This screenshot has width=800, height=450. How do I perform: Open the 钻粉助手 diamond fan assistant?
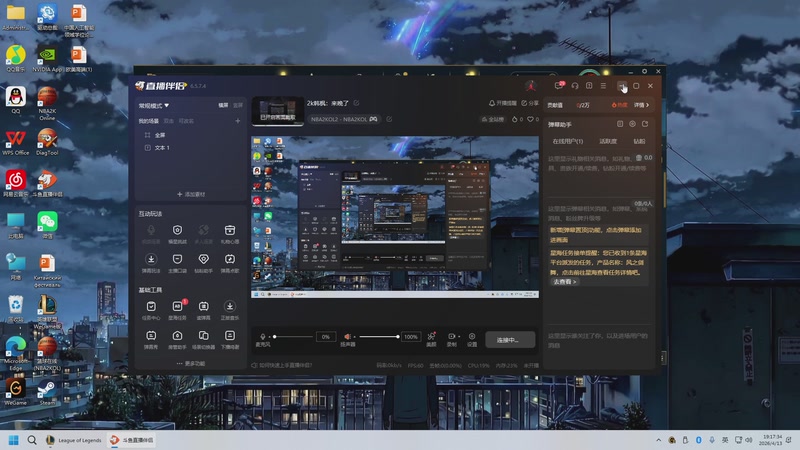tap(204, 263)
